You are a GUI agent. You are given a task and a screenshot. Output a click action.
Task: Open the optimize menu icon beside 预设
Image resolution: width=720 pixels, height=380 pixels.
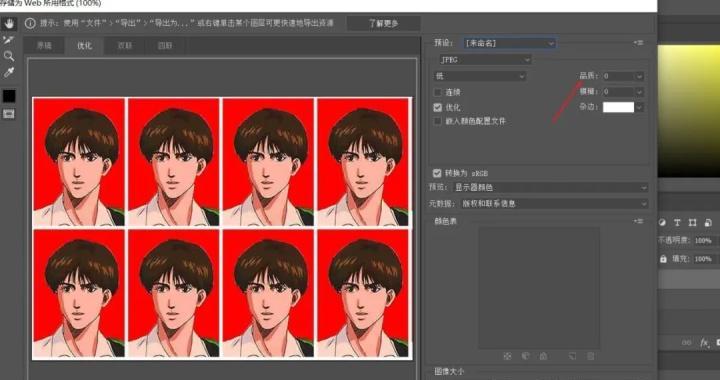[x=638, y=43]
